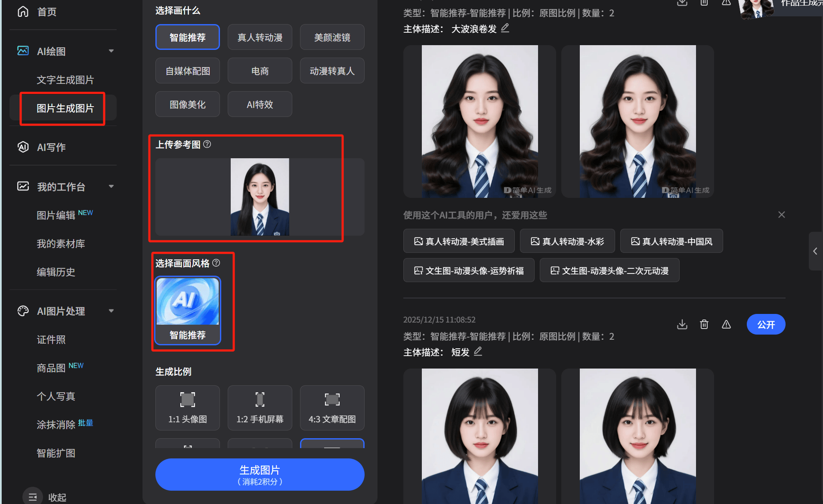Go to 证件照 in sidebar

tap(51, 340)
